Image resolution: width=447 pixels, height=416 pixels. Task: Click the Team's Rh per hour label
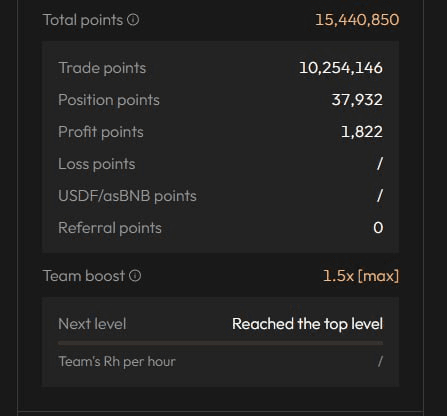point(117,362)
